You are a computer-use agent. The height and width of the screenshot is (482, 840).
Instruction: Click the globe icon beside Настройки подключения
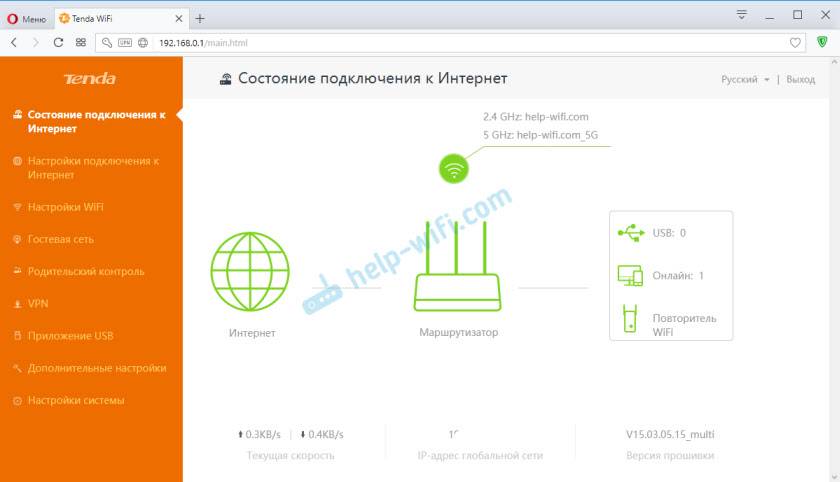(17, 161)
